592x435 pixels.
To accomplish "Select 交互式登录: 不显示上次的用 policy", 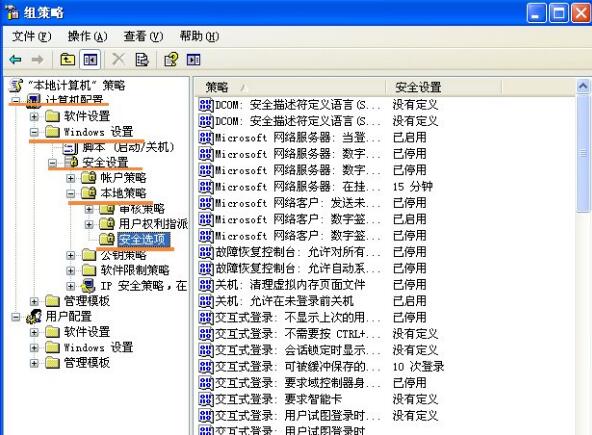I will tap(289, 317).
